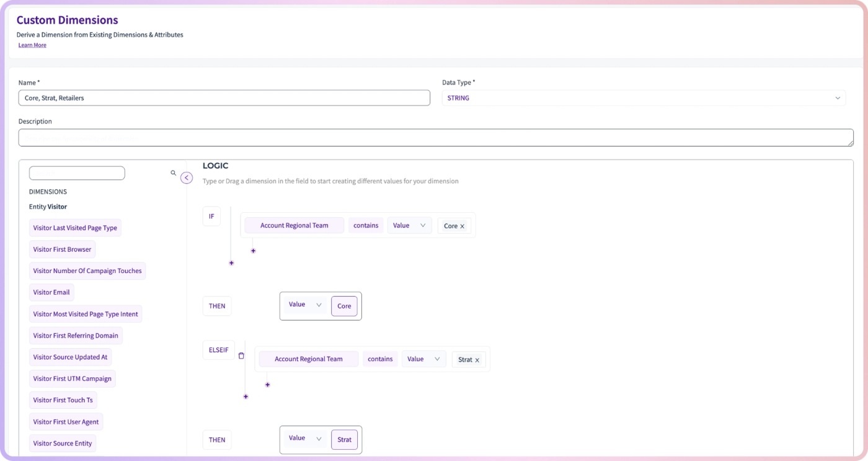Add a condition under the IF Core row
868x461 pixels.
point(253,251)
